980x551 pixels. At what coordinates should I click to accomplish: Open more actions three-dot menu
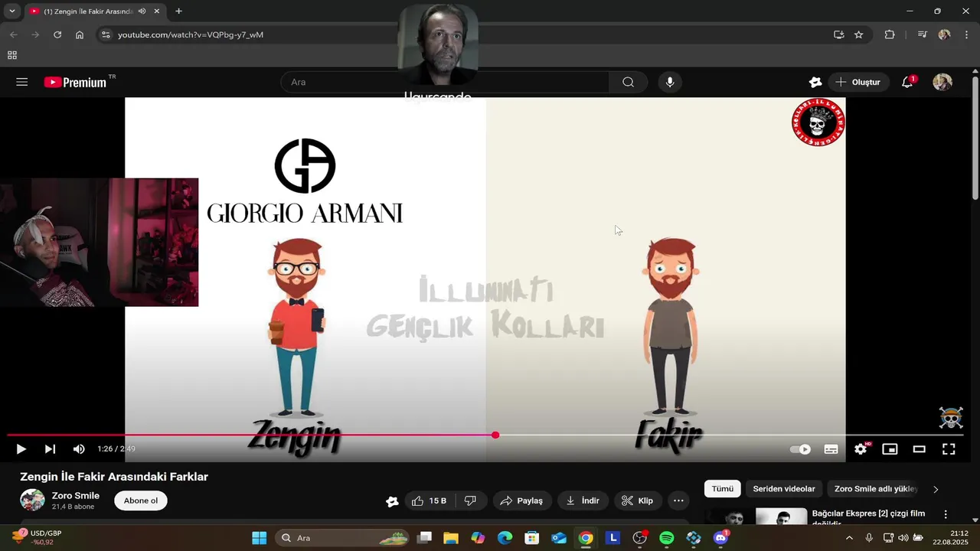pos(678,500)
